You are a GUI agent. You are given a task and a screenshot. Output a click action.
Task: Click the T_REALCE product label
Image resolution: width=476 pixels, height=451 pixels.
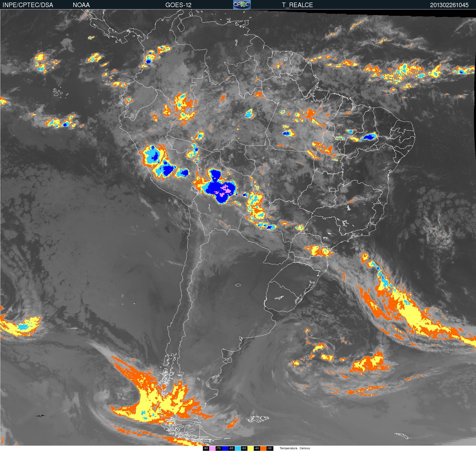[x=297, y=5]
